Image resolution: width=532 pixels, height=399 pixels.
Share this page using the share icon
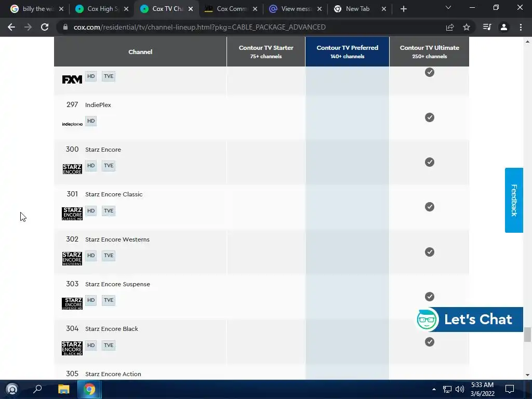(450, 27)
